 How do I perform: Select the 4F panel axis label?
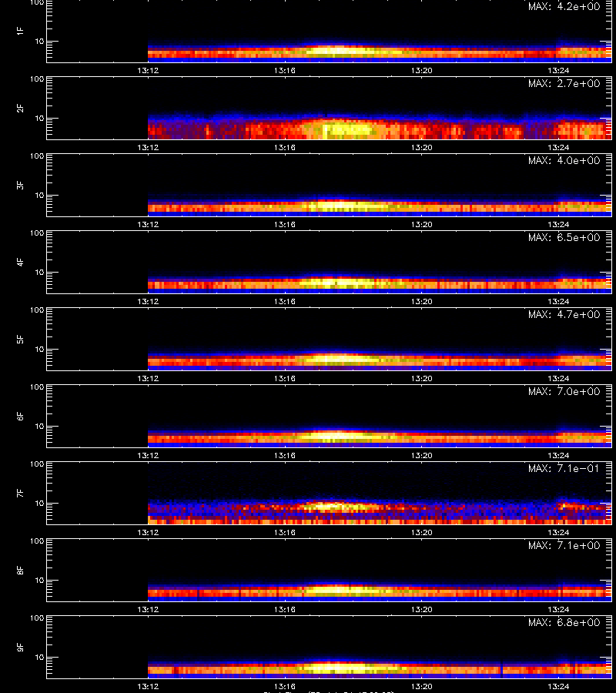20,262
